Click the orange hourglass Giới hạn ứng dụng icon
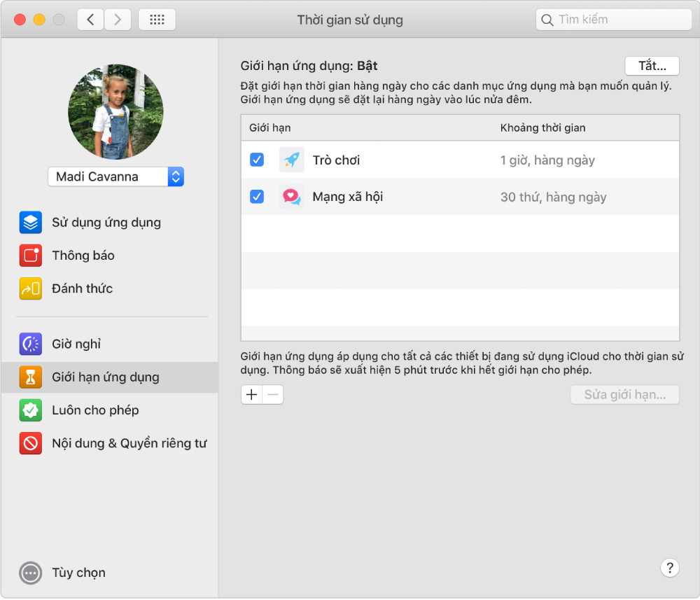This screenshot has height=600, width=700. coord(30,377)
